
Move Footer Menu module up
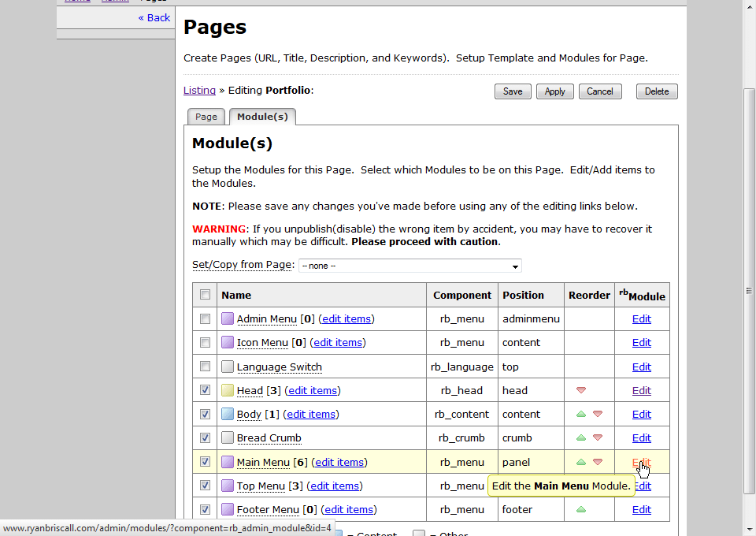coord(581,509)
